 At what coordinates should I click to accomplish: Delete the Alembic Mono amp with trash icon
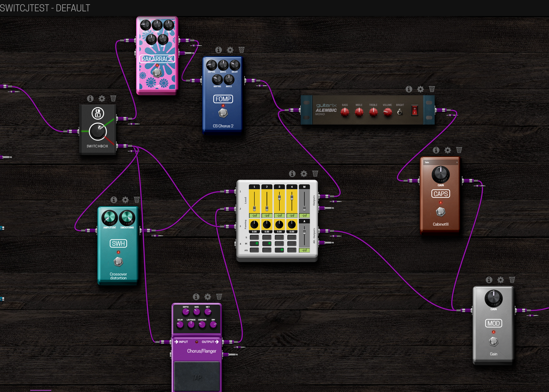(432, 89)
